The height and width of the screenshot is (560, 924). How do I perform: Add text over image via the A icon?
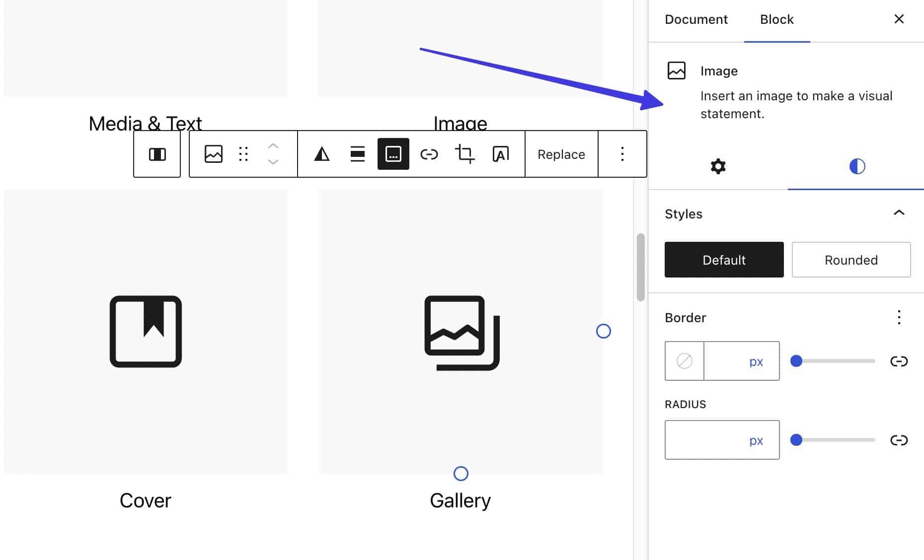500,154
